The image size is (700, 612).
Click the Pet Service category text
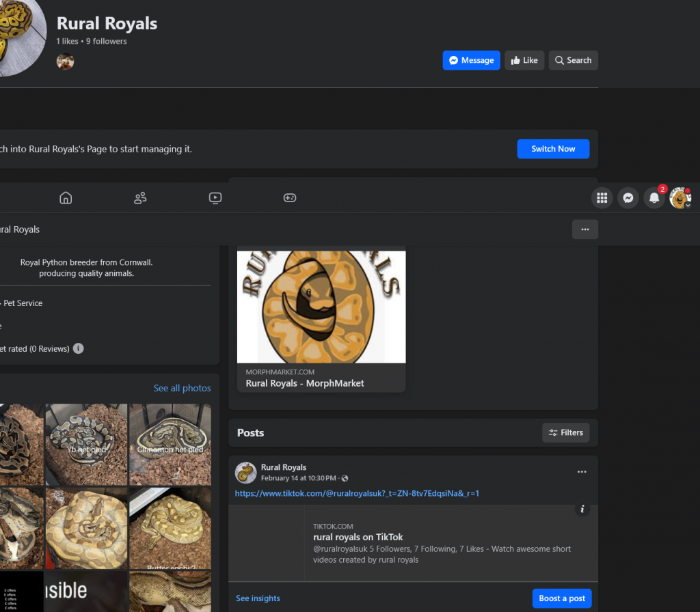point(23,303)
